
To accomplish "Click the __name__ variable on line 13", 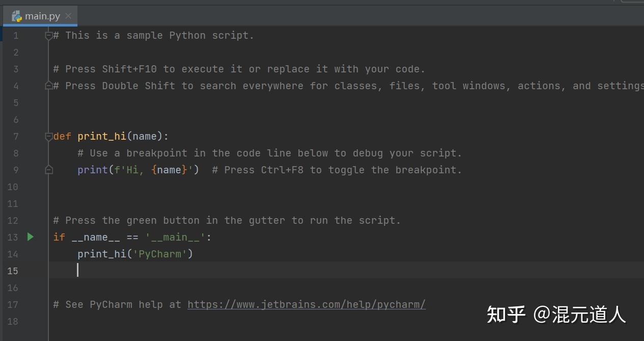I will point(90,238).
